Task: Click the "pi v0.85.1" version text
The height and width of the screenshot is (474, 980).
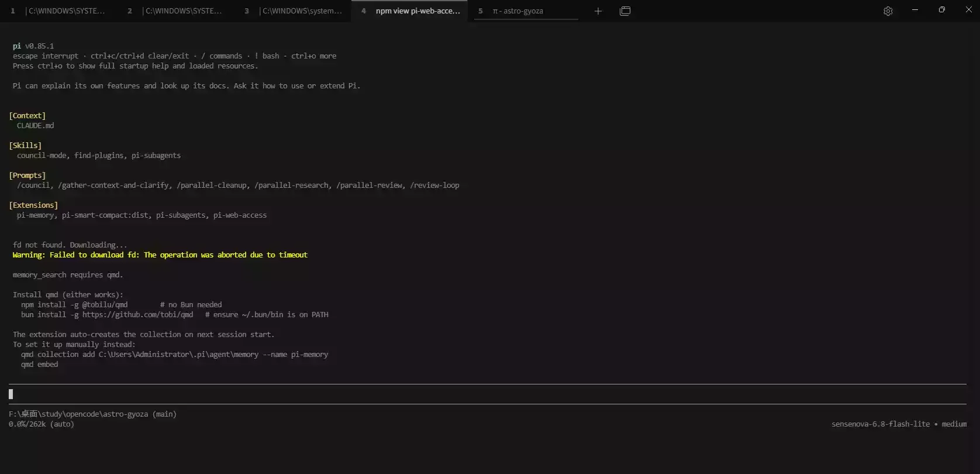Action: (x=33, y=46)
